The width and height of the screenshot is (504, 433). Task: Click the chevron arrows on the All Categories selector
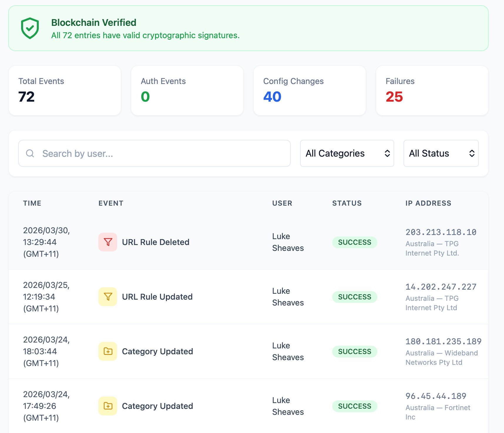pyautogui.click(x=387, y=153)
